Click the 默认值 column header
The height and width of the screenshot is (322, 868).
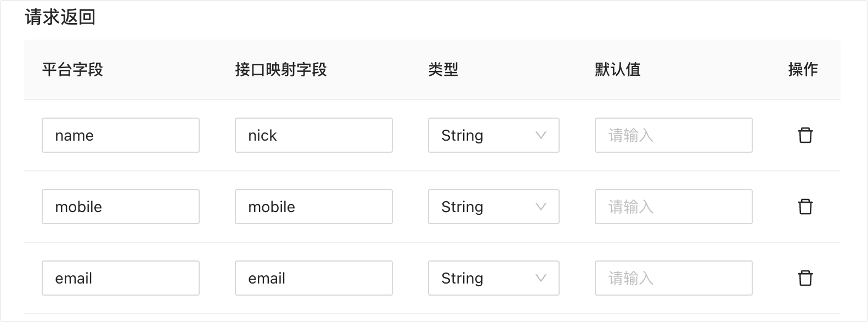point(618,70)
